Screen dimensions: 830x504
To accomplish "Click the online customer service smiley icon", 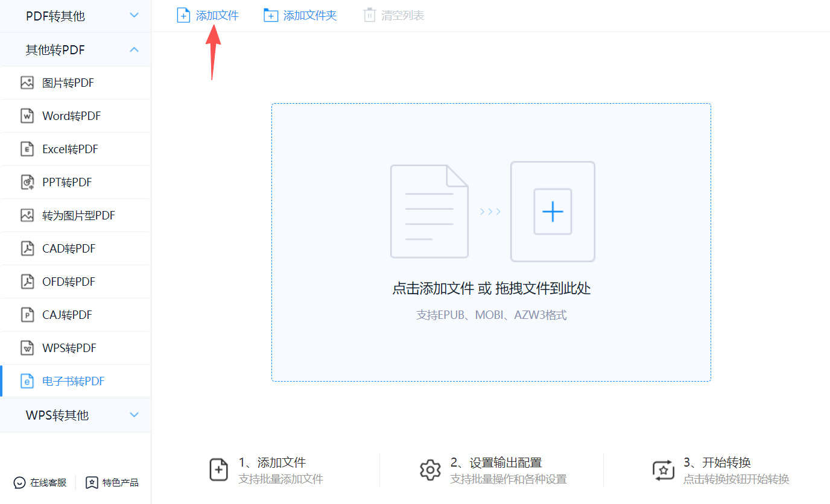I will [20, 483].
